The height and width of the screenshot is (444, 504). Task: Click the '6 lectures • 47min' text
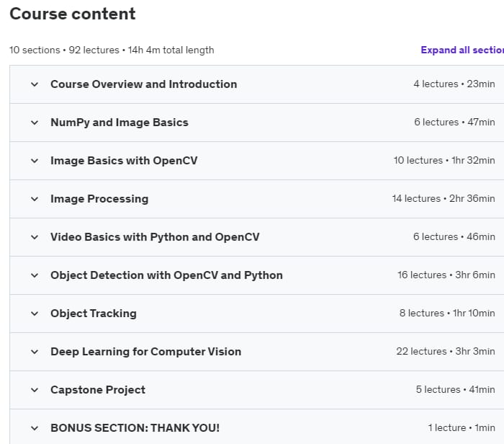[454, 123]
